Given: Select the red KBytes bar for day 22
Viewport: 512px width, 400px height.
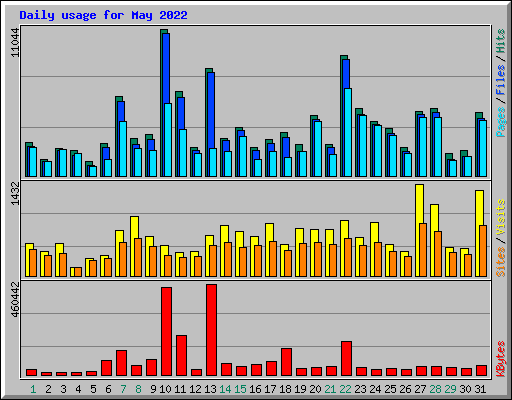Looking at the screenshot, I should (x=346, y=359).
